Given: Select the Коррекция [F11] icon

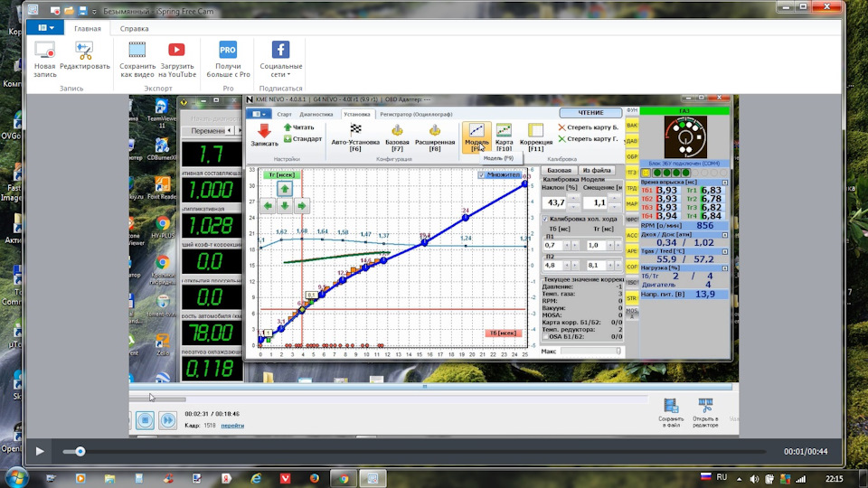Looking at the screenshot, I should (536, 131).
